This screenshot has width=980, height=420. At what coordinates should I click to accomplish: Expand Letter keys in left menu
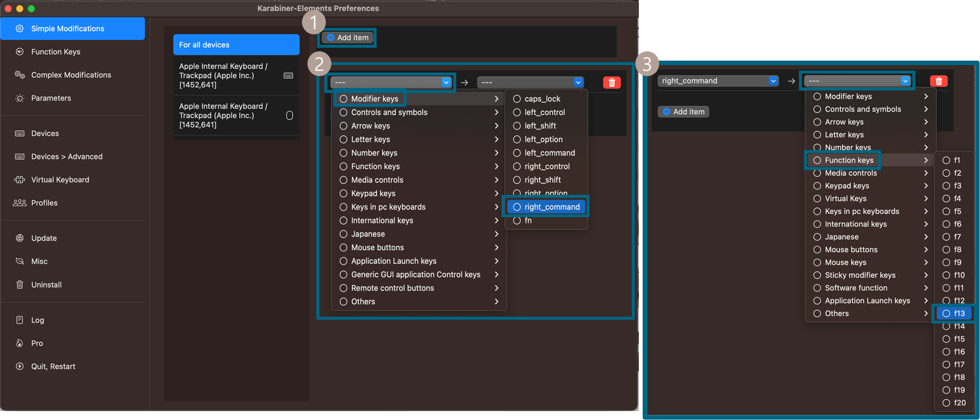pyautogui.click(x=419, y=139)
